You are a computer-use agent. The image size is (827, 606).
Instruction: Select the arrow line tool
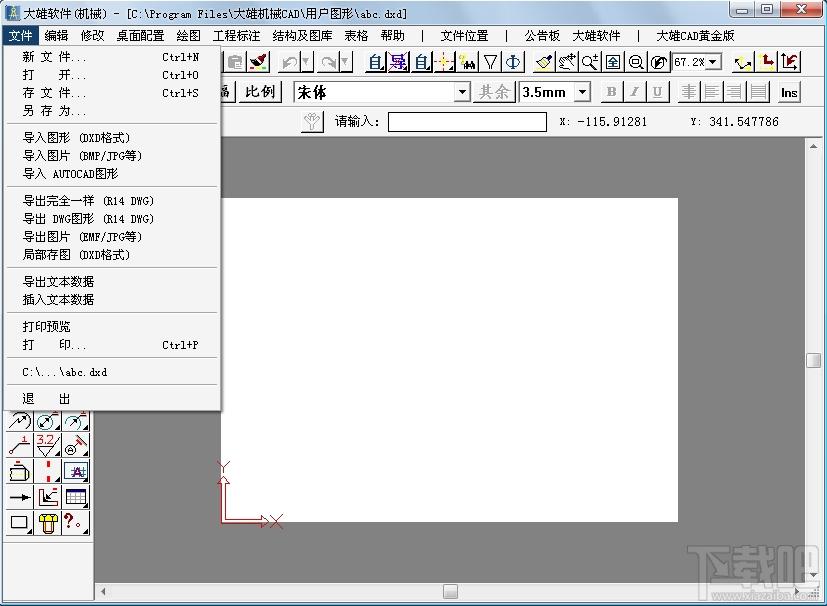pos(20,497)
